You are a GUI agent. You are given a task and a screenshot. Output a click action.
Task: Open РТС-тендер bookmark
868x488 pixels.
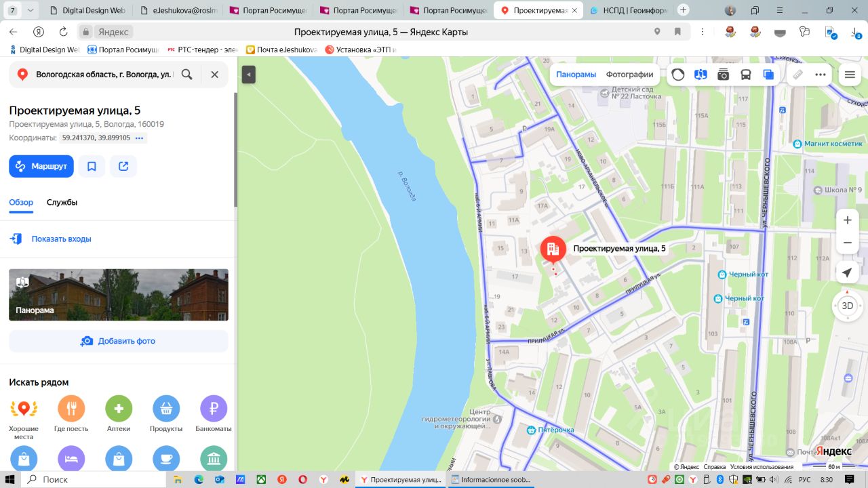pos(203,49)
